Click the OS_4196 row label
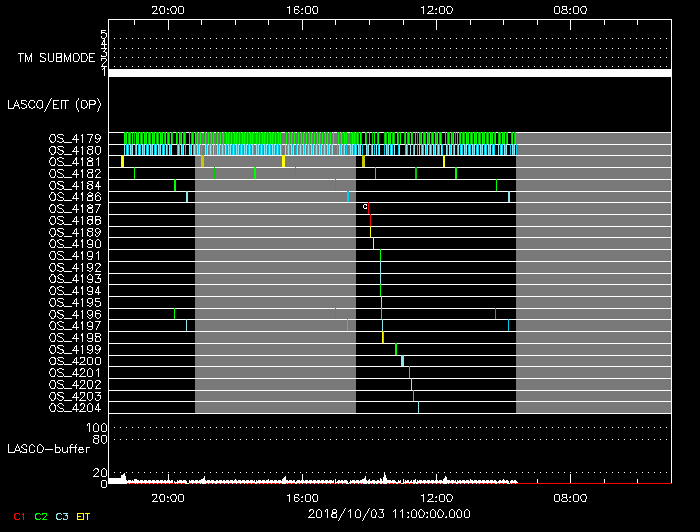The width and height of the screenshot is (700, 532). 74,314
